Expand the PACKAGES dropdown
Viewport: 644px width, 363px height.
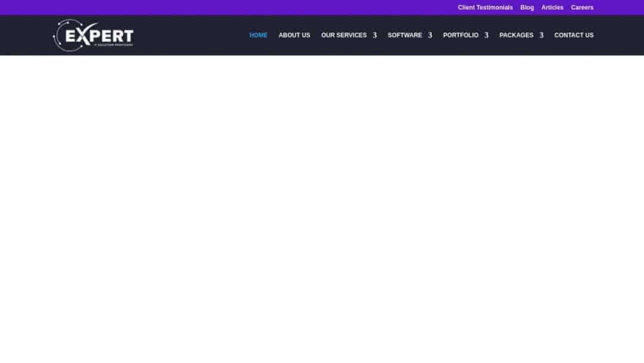point(516,35)
